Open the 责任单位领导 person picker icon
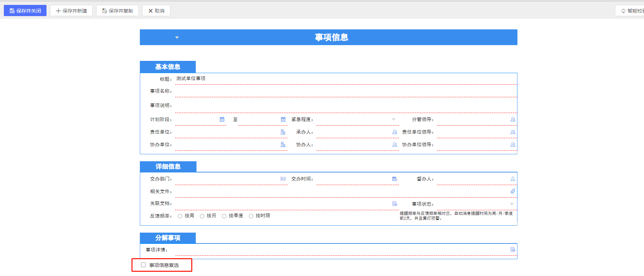Screen dimensions: 644x276 [x=513, y=132]
